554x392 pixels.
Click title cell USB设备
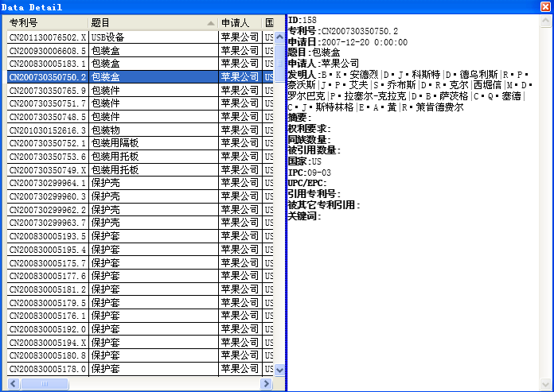pyautogui.click(x=154, y=37)
